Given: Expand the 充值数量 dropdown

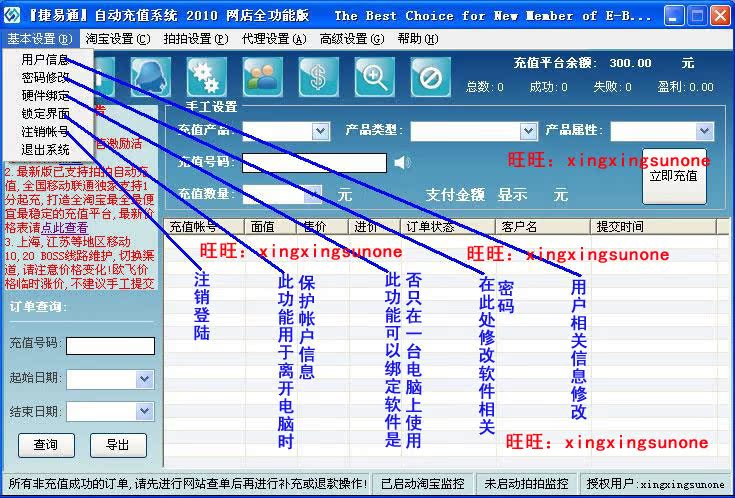Looking at the screenshot, I should [x=313, y=194].
